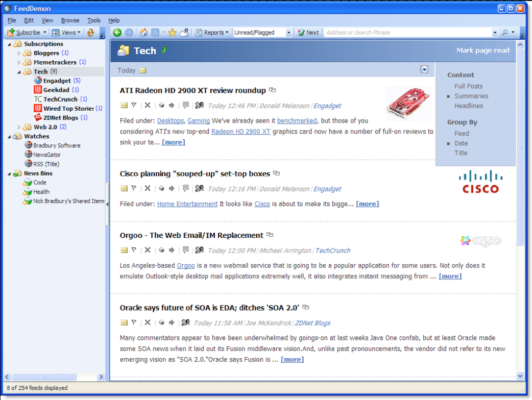Open the View menu
This screenshot has height=400, width=532.
(x=47, y=20)
